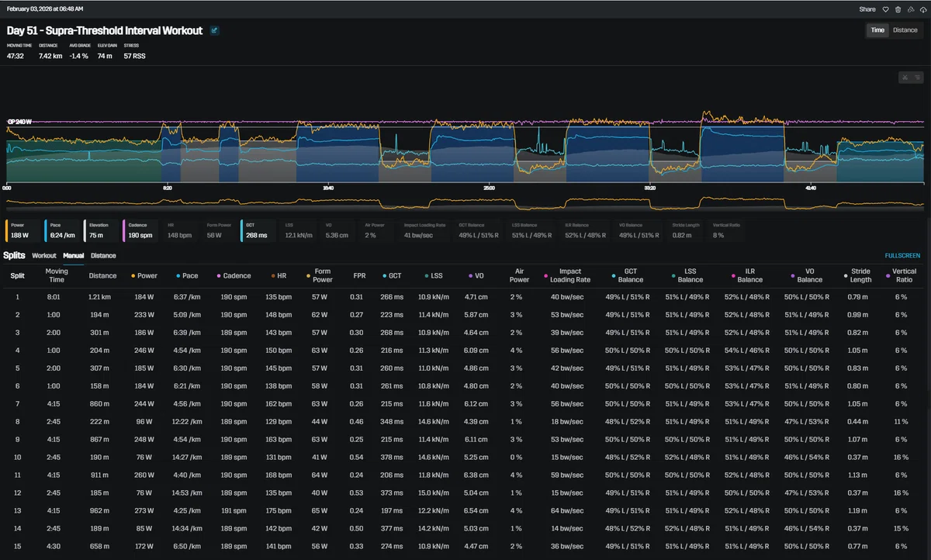This screenshot has height=560, width=931.
Task: Click the Pace column header
Action: pos(190,275)
